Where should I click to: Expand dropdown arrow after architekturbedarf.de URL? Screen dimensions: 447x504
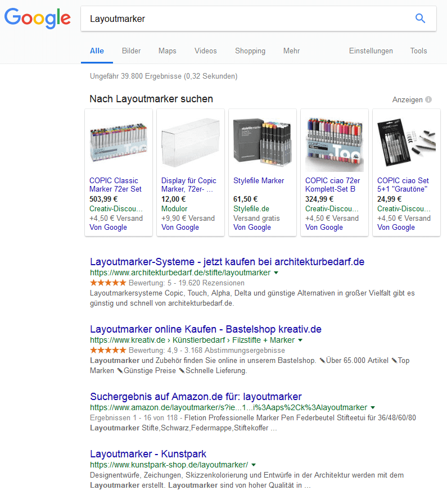(276, 273)
